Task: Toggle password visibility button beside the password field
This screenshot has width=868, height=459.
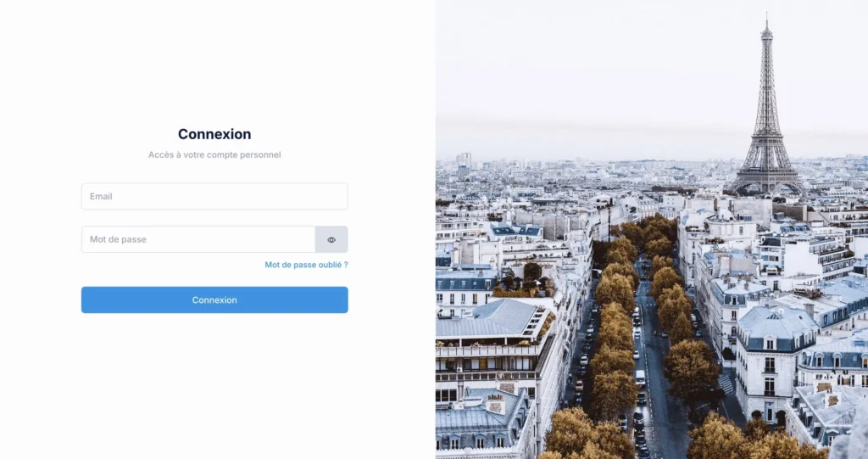Action: click(331, 239)
